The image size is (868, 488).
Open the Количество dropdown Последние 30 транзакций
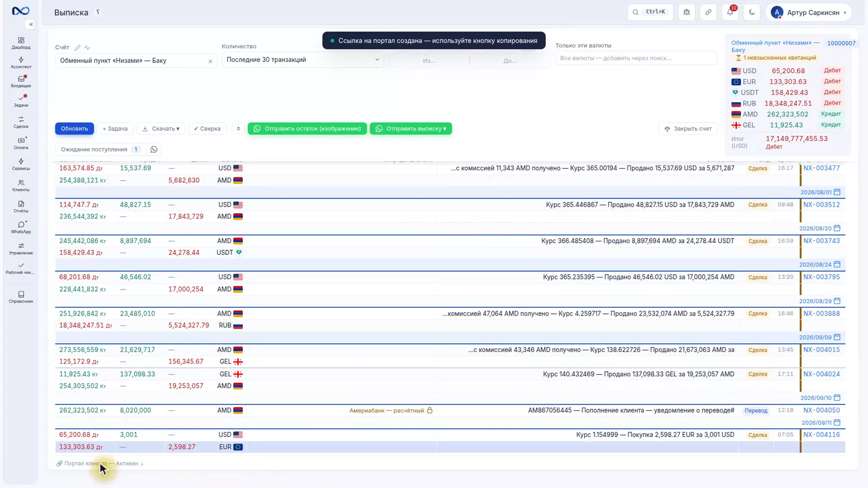pos(303,60)
